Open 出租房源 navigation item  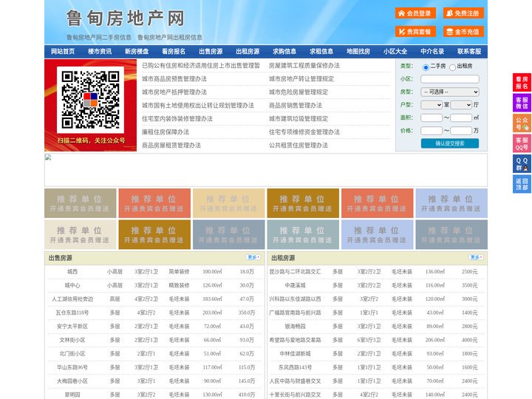click(x=248, y=52)
